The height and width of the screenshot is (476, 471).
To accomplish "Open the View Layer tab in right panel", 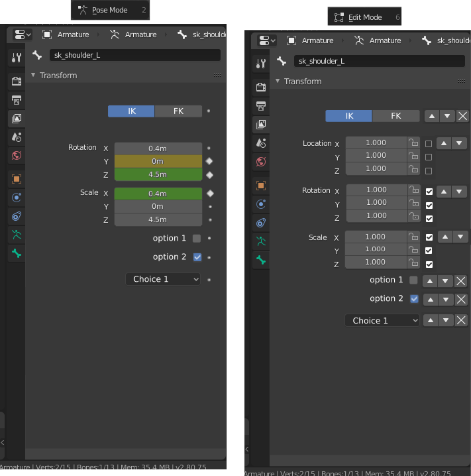I will tap(261, 125).
